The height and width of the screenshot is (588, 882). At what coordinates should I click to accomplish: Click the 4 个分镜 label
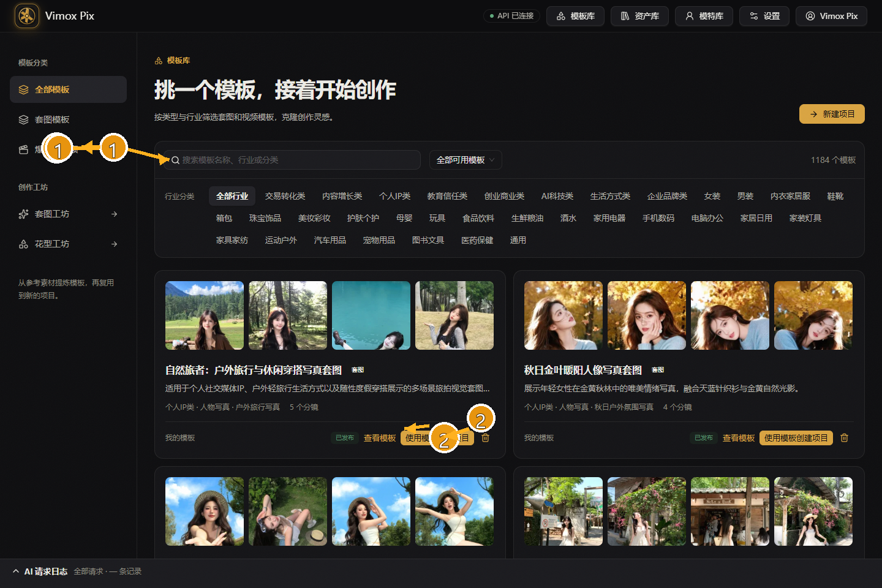pos(677,407)
